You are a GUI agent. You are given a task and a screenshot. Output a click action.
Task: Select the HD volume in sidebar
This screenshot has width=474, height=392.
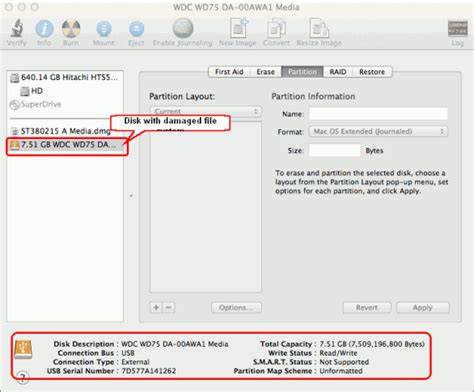(x=32, y=91)
